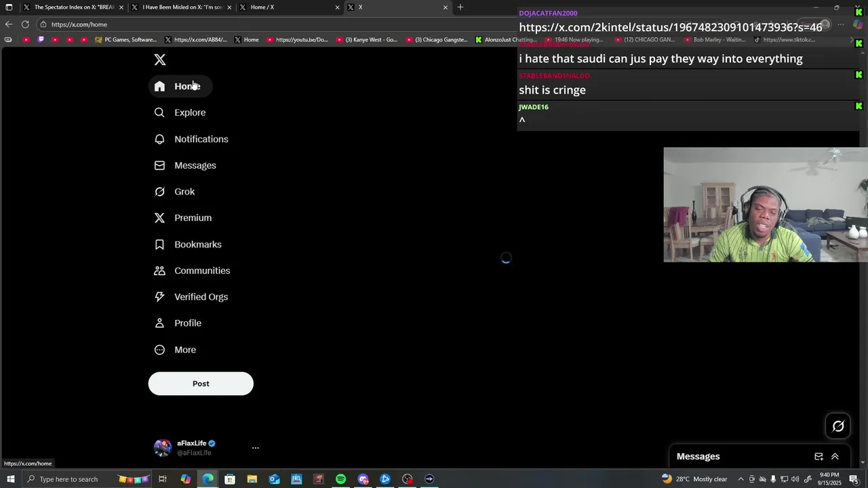Click the X logo above Home
The image size is (868, 488).
[160, 60]
